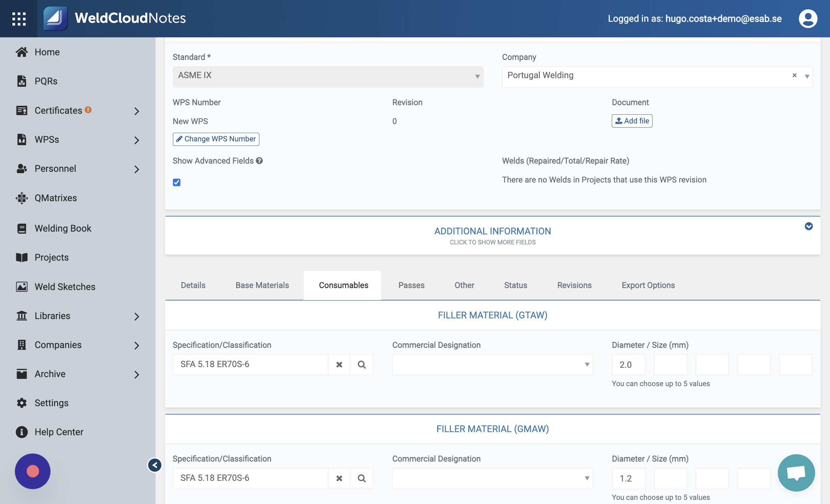830x504 pixels.
Task: Open the apps grid menu icon
Action: pyautogui.click(x=19, y=19)
